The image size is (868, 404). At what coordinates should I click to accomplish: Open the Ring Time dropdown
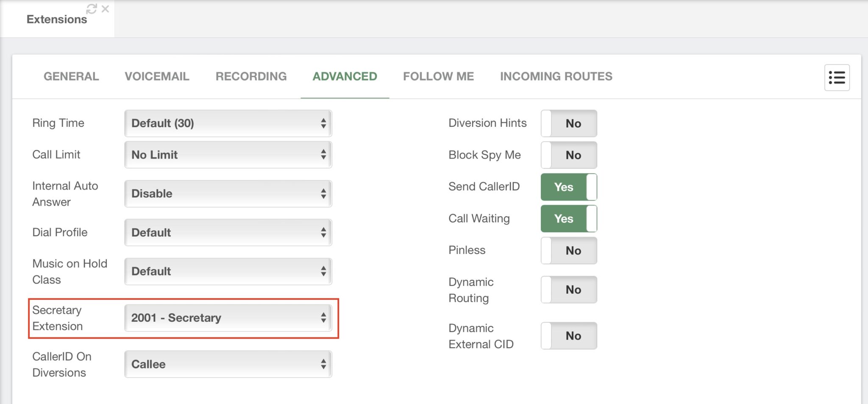(x=228, y=123)
